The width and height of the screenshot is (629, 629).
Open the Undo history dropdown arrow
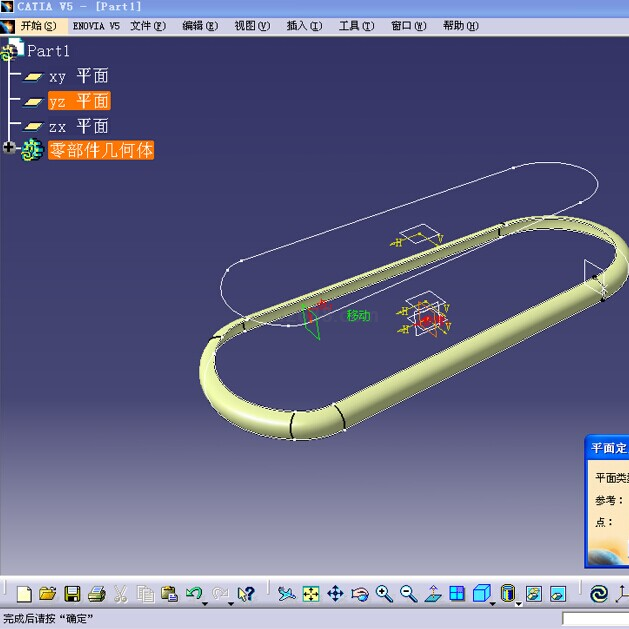(x=205, y=603)
